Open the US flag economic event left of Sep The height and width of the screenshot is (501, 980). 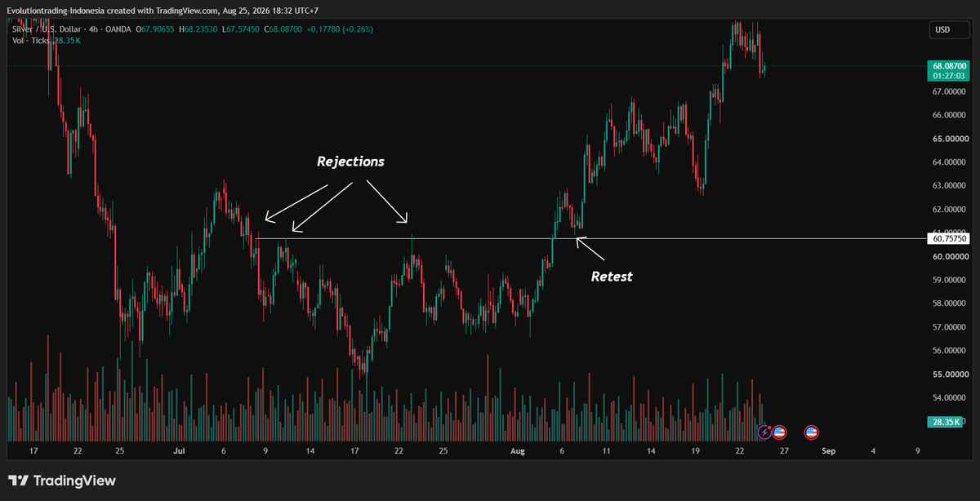pos(811,432)
